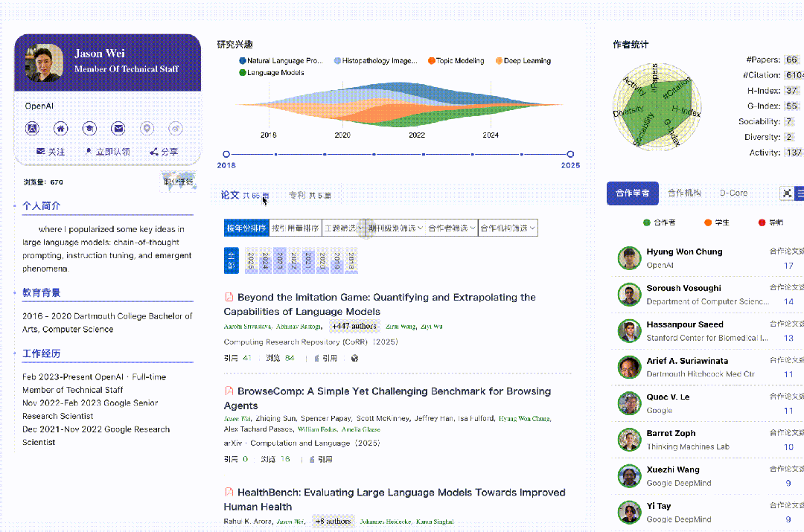
Task: Click the email envelope icon in profile
Action: tap(118, 129)
